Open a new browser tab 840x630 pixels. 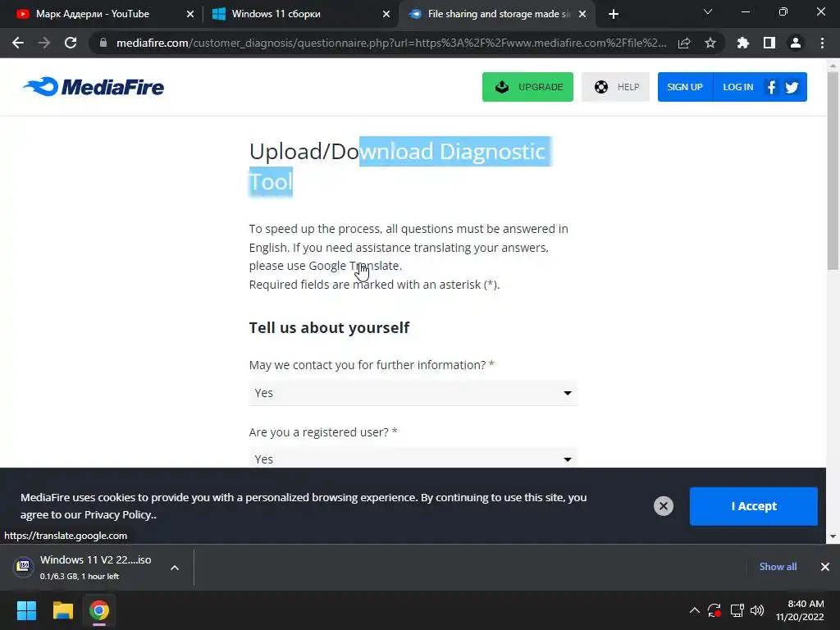point(614,14)
